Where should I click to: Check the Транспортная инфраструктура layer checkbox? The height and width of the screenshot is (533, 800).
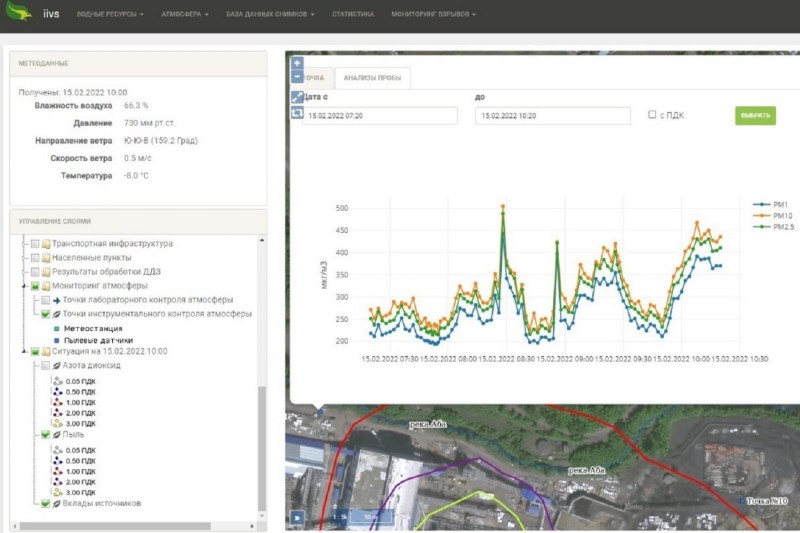[35, 243]
